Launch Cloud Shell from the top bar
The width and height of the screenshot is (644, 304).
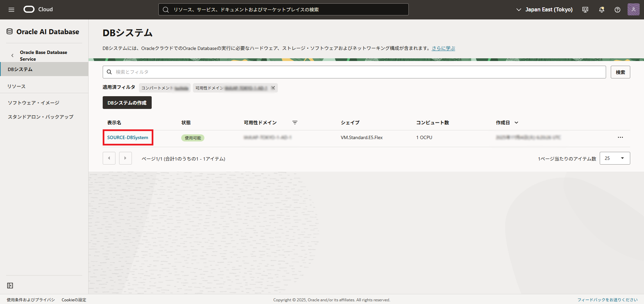585,9
